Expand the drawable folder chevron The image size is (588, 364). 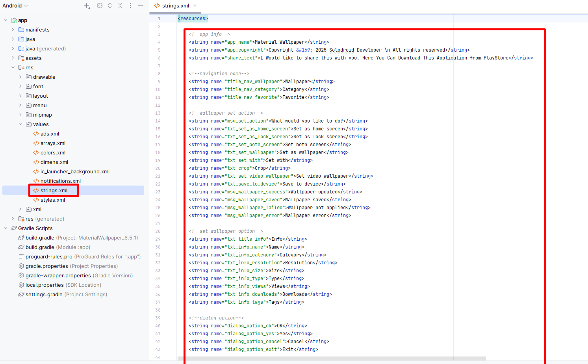20,77
